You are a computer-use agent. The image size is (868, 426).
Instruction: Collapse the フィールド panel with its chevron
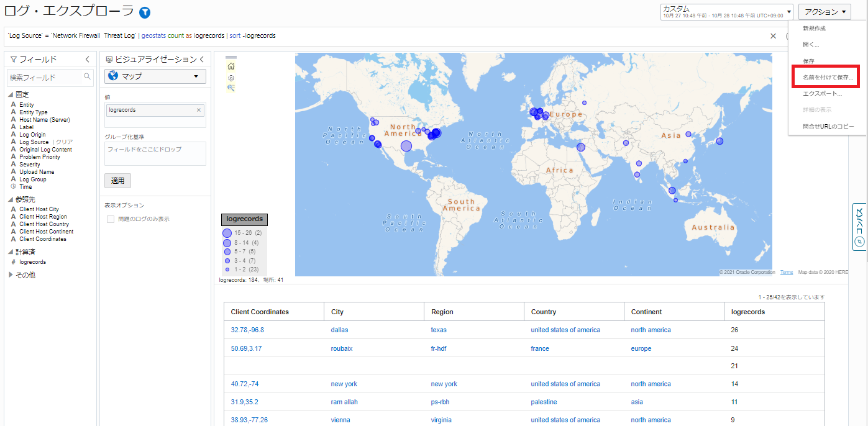[x=88, y=60]
